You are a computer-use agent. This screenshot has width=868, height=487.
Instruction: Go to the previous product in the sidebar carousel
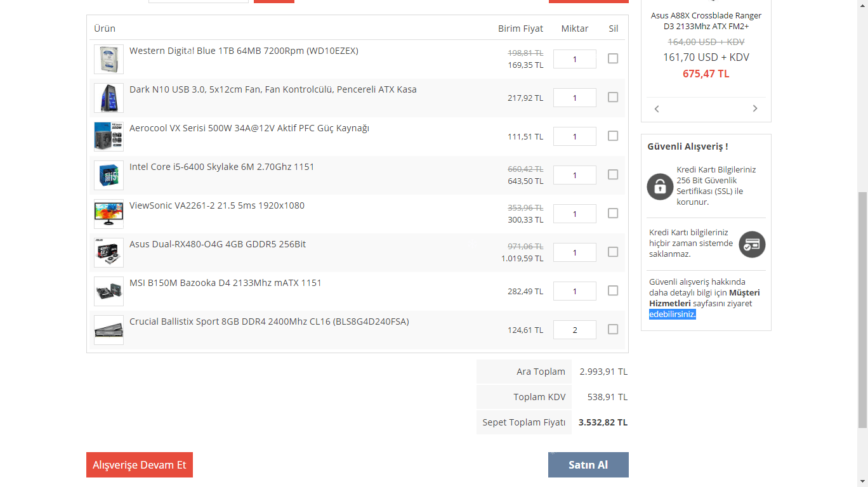[657, 108]
